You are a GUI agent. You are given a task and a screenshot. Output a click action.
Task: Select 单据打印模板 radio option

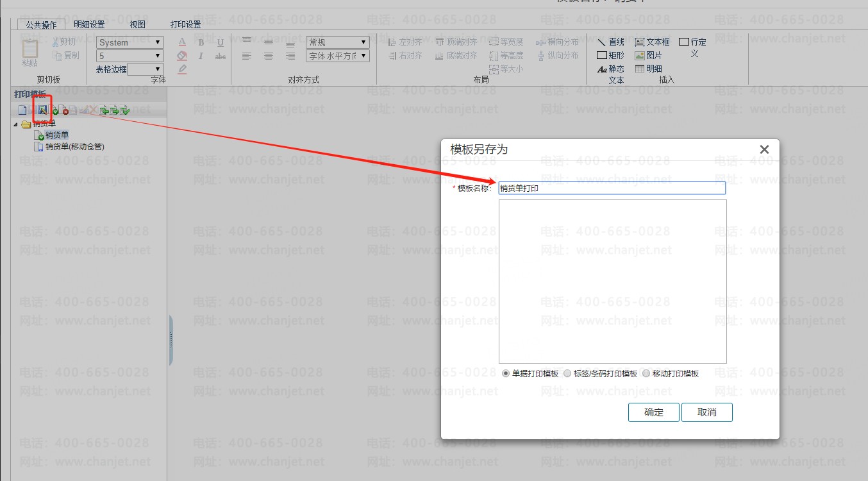[x=506, y=373]
